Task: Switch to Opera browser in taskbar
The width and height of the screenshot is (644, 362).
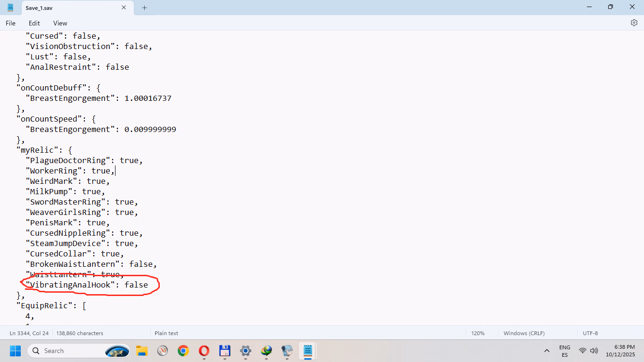Action: (204, 351)
